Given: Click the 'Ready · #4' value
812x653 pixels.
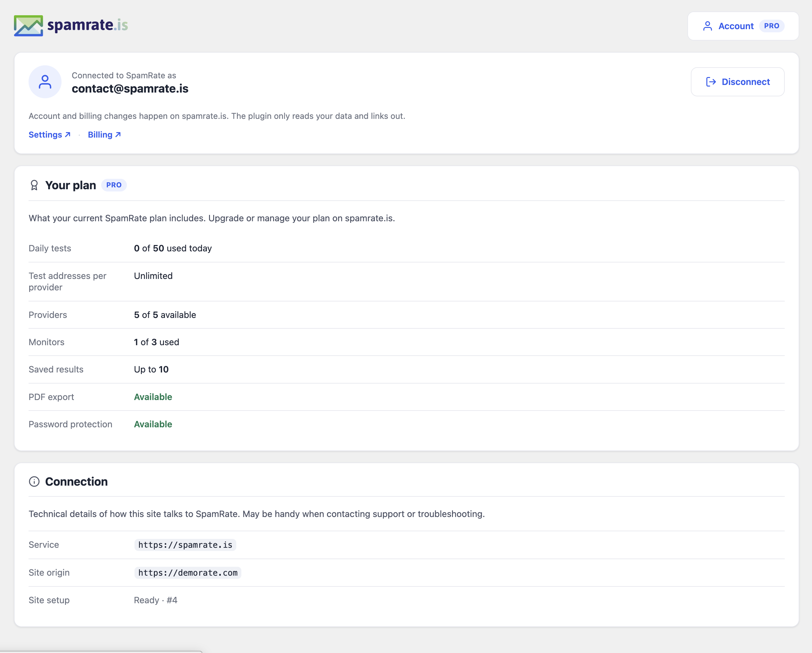Looking at the screenshot, I should point(155,600).
